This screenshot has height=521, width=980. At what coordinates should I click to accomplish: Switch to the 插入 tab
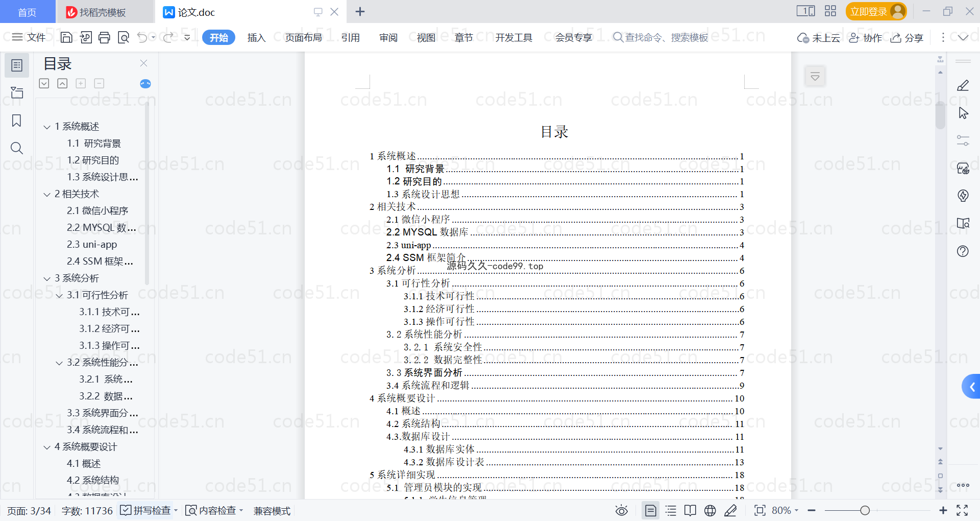tap(256, 37)
